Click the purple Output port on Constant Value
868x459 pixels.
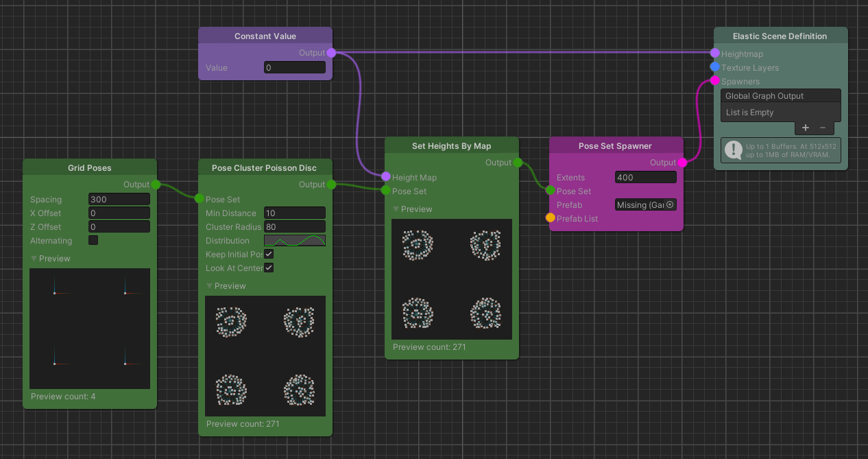330,52
